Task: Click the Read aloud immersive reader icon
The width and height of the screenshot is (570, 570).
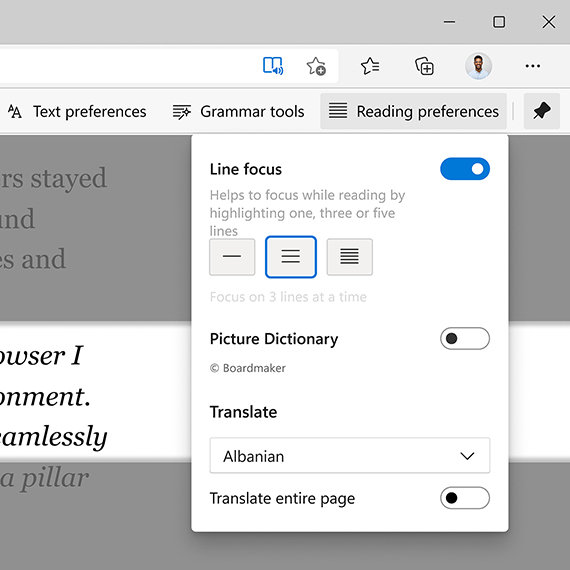Action: [x=273, y=66]
